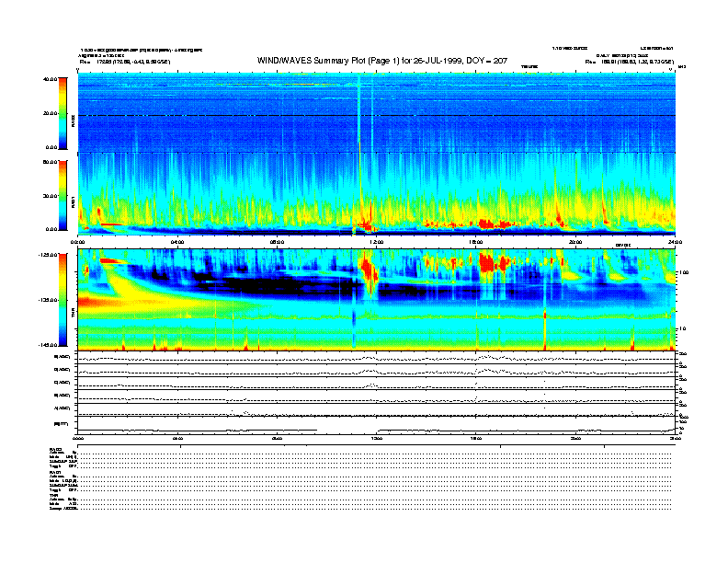
Task: Click the -135.00 colorbar label
Action: click(x=48, y=300)
